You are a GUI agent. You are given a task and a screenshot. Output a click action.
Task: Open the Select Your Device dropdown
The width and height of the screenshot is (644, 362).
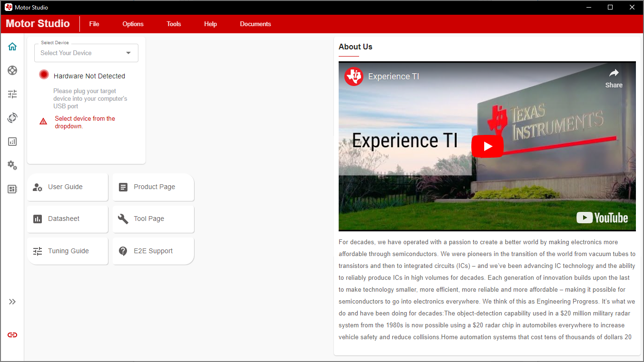point(86,53)
